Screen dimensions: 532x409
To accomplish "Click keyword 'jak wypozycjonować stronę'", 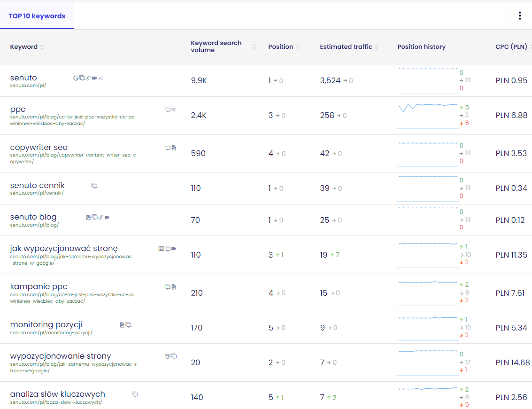I will (x=64, y=249).
